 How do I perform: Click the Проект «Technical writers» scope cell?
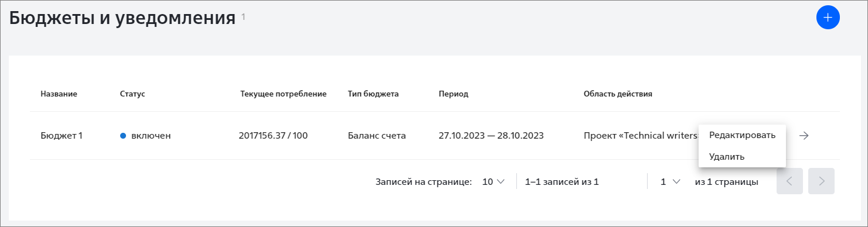pos(641,136)
